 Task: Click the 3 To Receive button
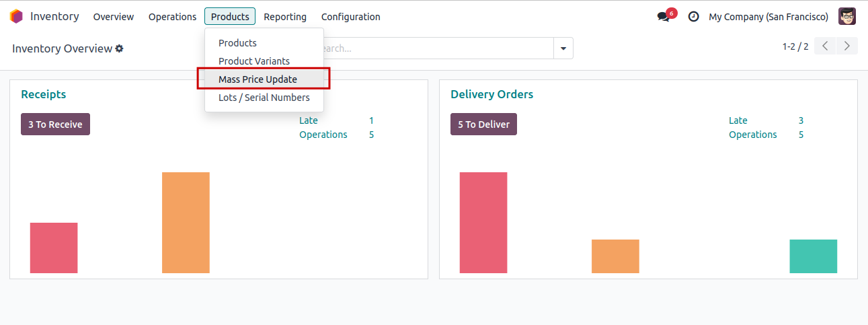(55, 124)
